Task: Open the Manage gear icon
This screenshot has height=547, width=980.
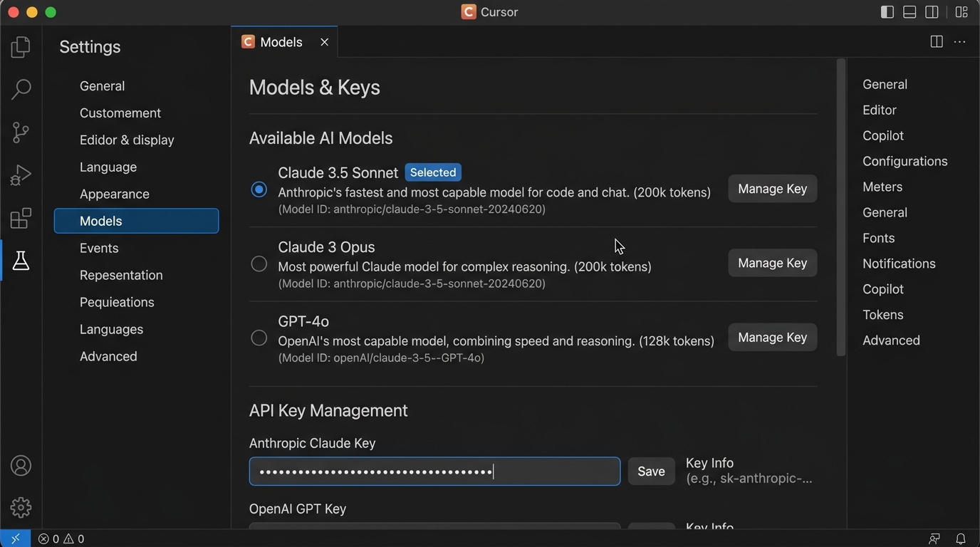Action: [21, 507]
